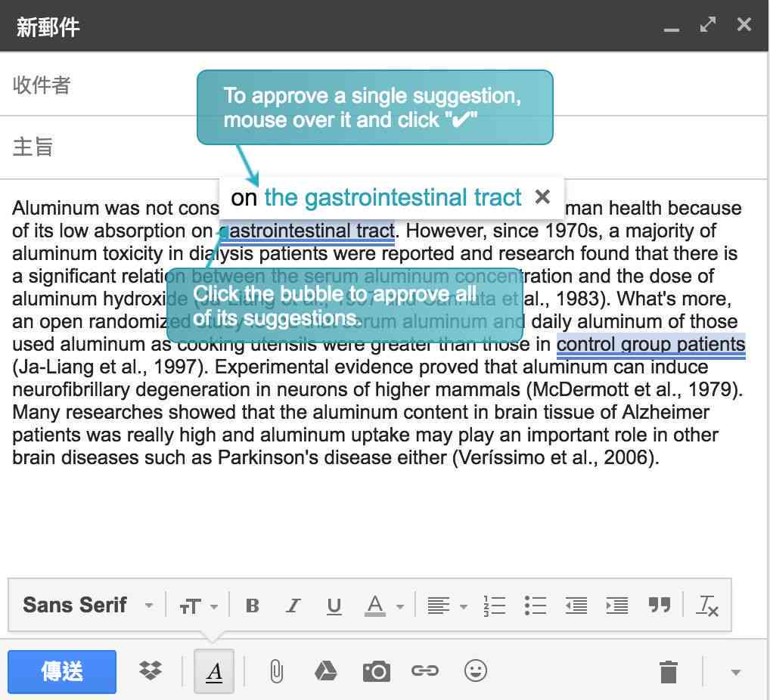Dismiss the suggestion bubble with X
This screenshot has width=770, height=700.
tap(542, 197)
